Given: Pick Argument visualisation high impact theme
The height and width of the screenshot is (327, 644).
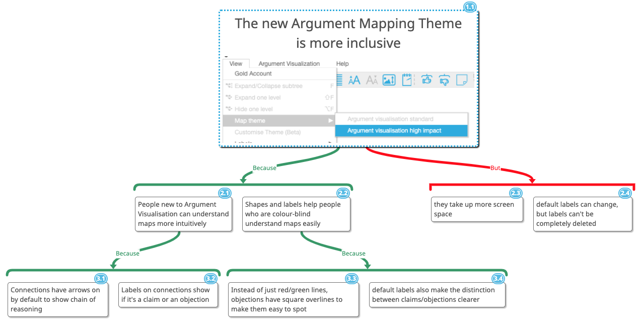Looking at the screenshot, I should 401,131.
